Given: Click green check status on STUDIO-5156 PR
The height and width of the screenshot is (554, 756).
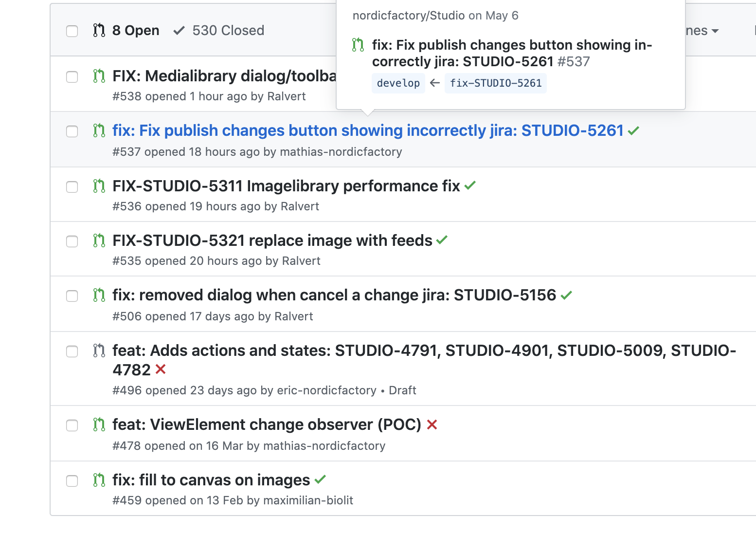Looking at the screenshot, I should click(566, 295).
